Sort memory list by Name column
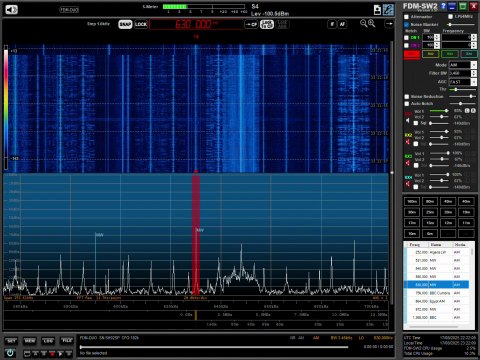480x360 pixels. (440, 245)
